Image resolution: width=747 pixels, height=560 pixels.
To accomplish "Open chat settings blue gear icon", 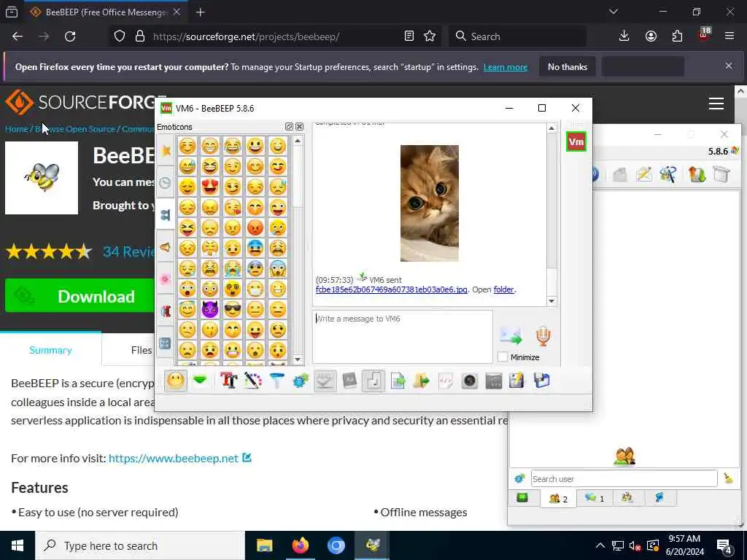I will 301,381.
